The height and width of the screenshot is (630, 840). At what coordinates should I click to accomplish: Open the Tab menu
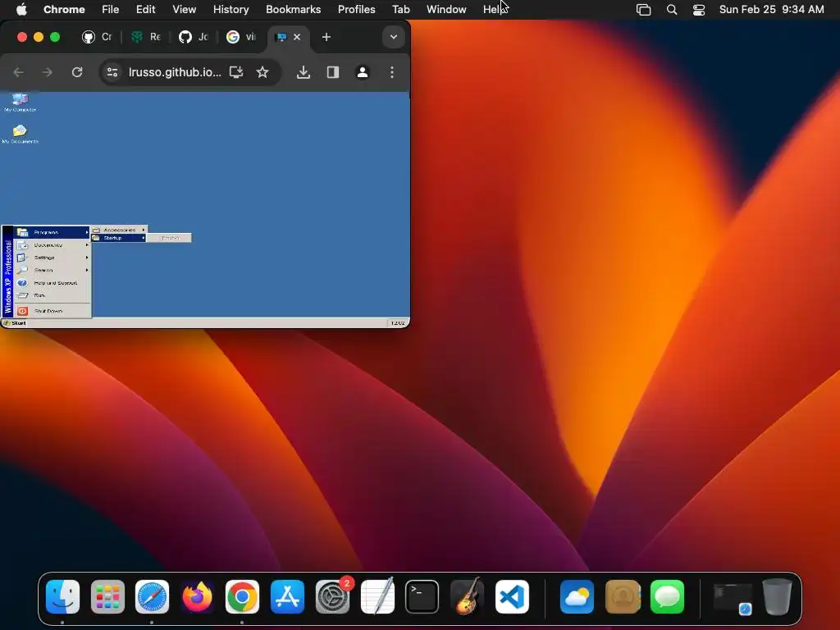coord(400,9)
